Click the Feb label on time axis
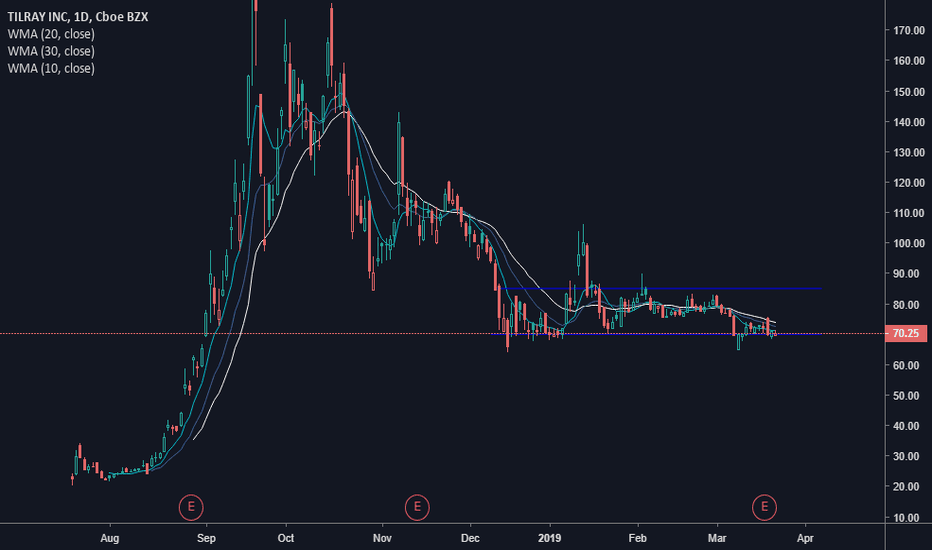This screenshot has height=550, width=932. click(637, 538)
